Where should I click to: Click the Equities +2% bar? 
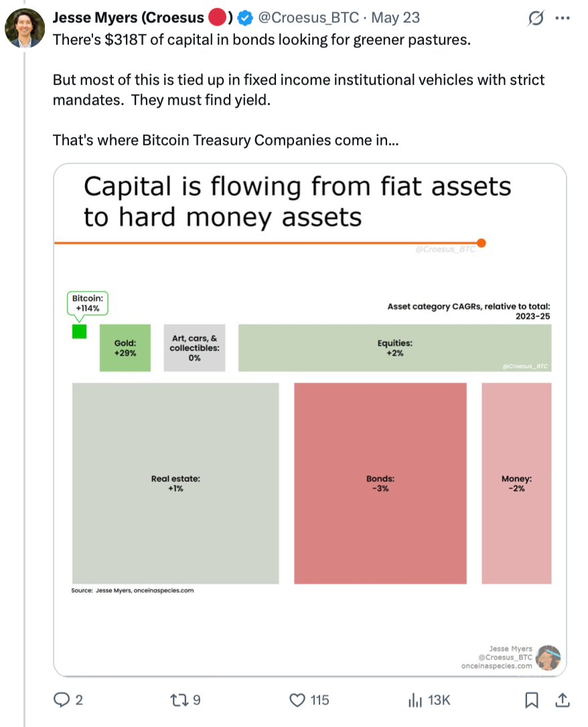395,347
